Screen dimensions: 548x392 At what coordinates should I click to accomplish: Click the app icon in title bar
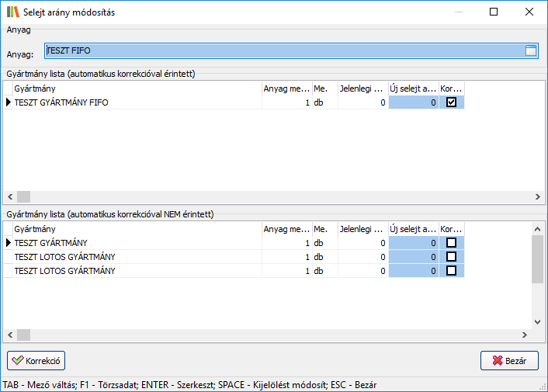(x=12, y=12)
